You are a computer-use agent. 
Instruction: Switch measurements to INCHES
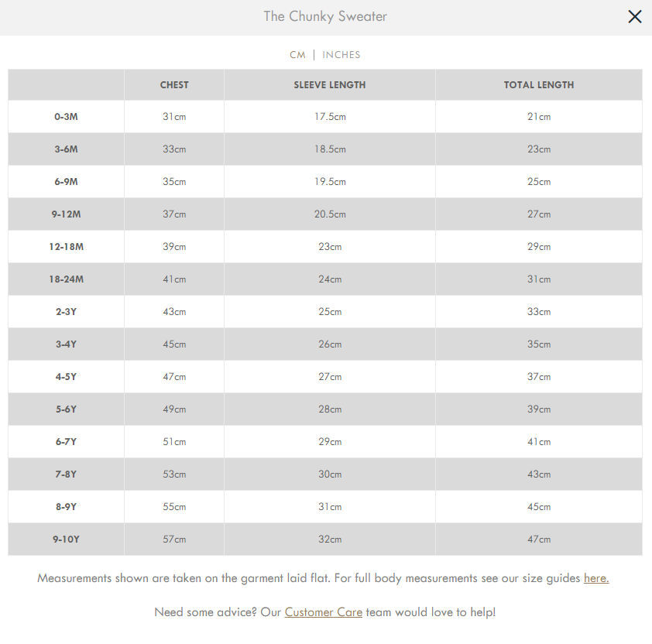[341, 55]
